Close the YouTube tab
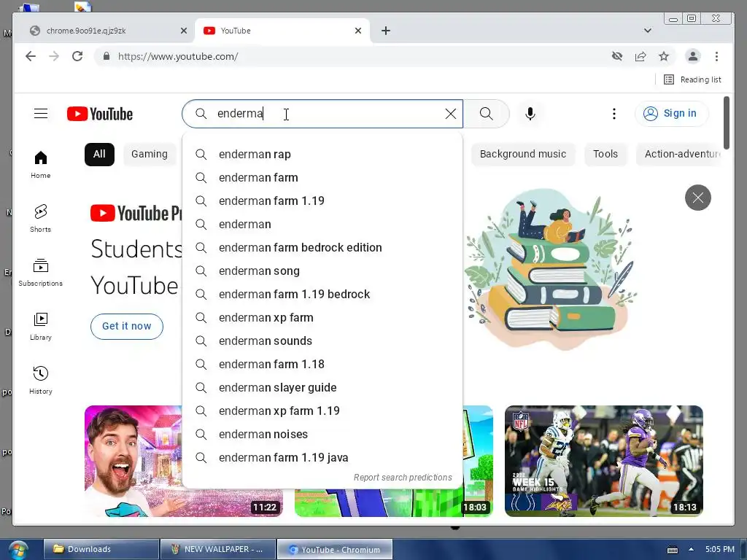 [x=358, y=31]
